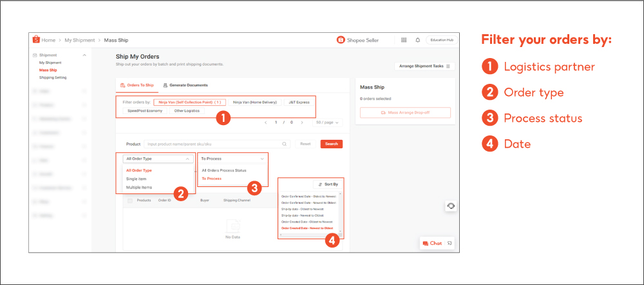Sort by Order Confirmed Date - Oldest to Newest

(x=308, y=196)
